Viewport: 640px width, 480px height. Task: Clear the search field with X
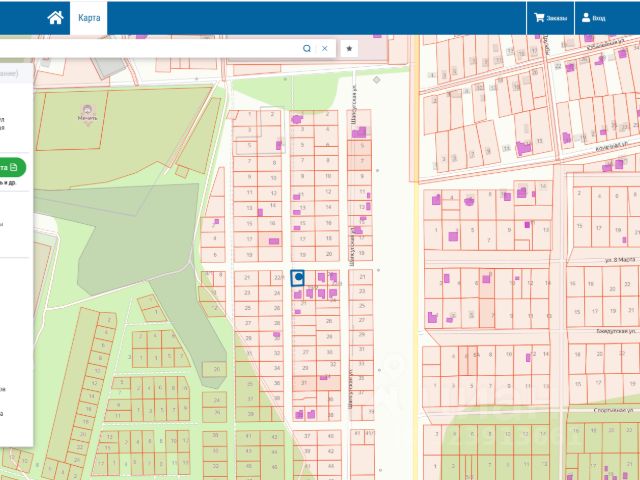[x=324, y=49]
